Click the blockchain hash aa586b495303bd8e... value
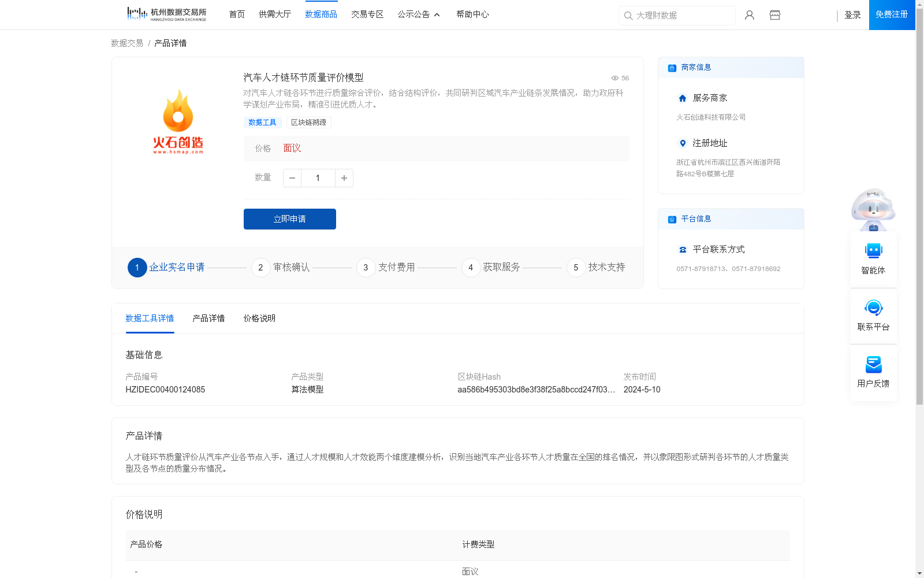 (x=536, y=390)
